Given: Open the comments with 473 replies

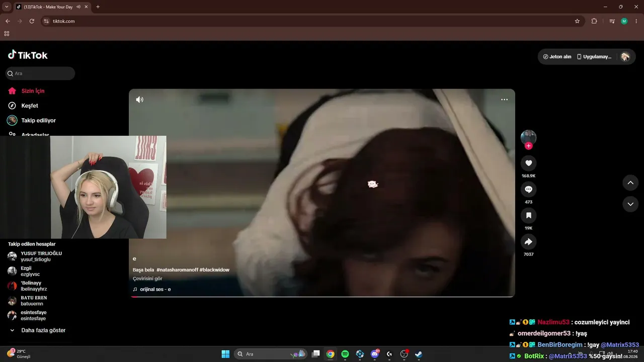Looking at the screenshot, I should (528, 190).
